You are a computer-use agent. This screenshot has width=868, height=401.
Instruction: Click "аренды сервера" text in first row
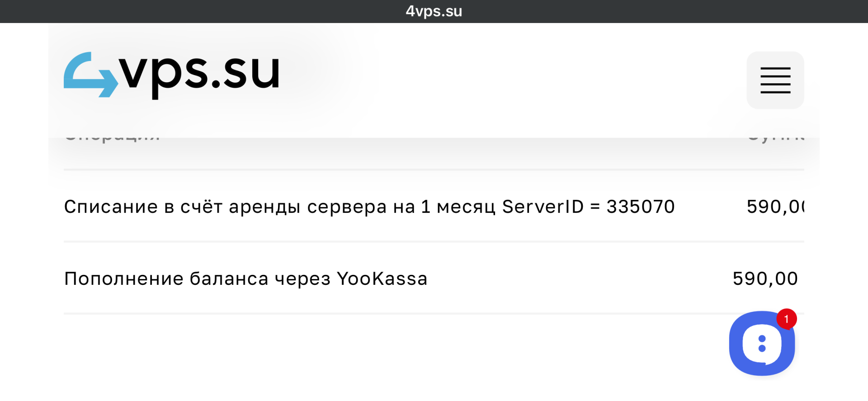(x=308, y=207)
